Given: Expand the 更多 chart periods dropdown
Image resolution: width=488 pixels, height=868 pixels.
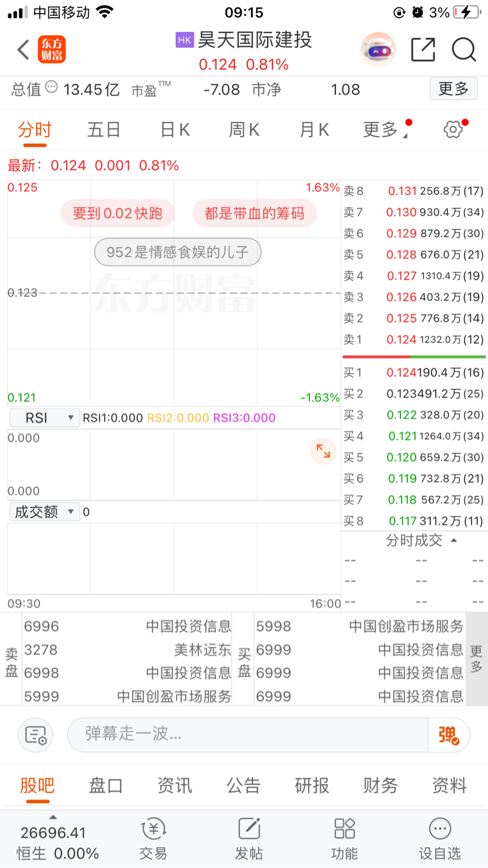Looking at the screenshot, I should point(385,130).
